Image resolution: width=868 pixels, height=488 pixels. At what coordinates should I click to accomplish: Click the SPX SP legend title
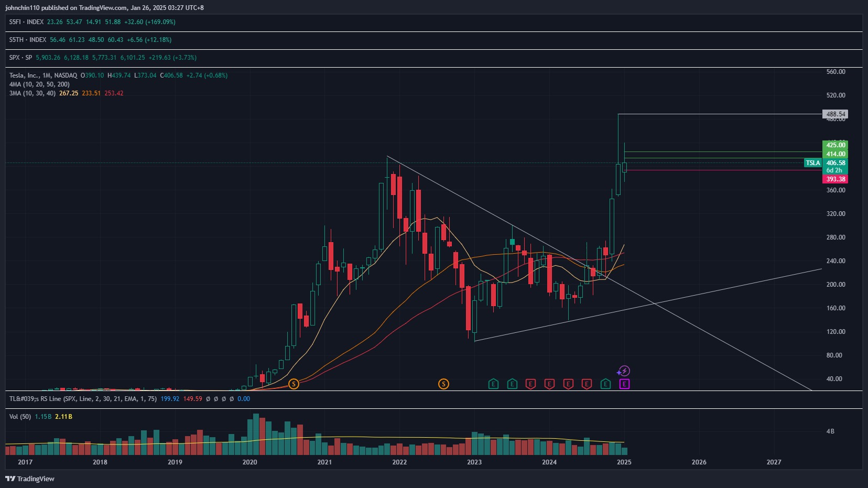[x=20, y=58]
